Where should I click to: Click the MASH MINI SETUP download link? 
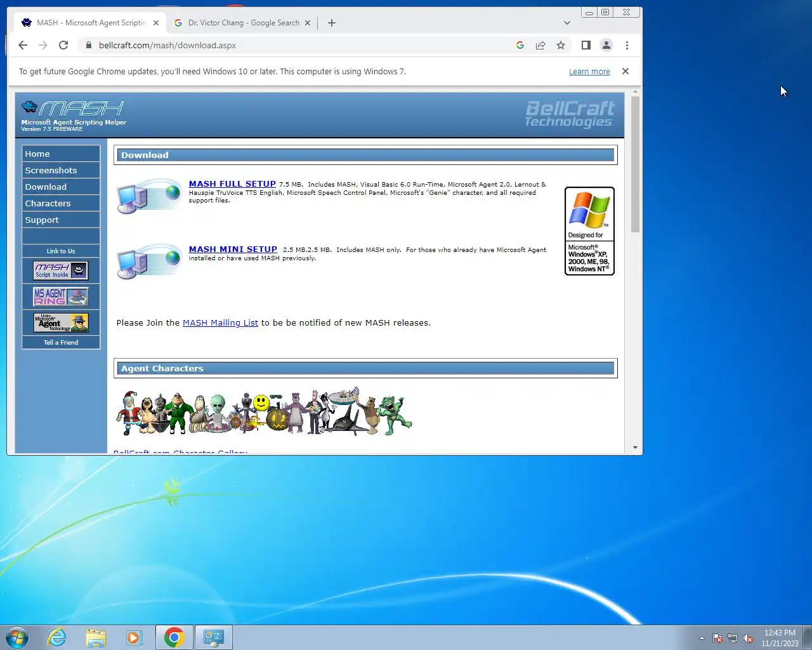pos(233,249)
